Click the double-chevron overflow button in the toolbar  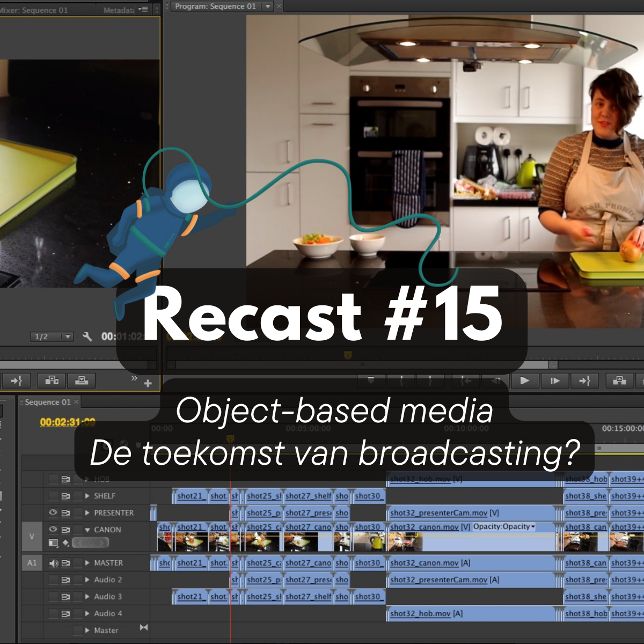click(134, 377)
